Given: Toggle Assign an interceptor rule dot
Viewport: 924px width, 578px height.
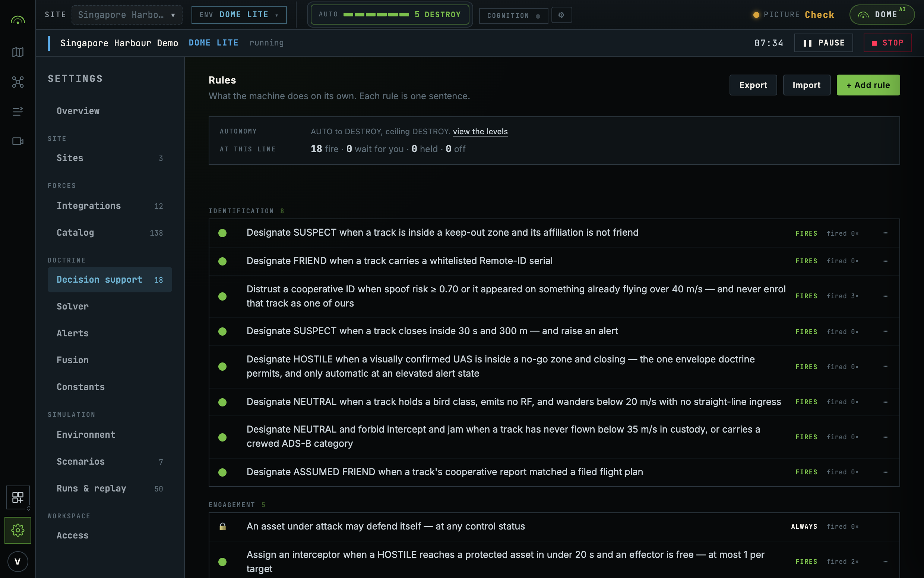Looking at the screenshot, I should 222,562.
